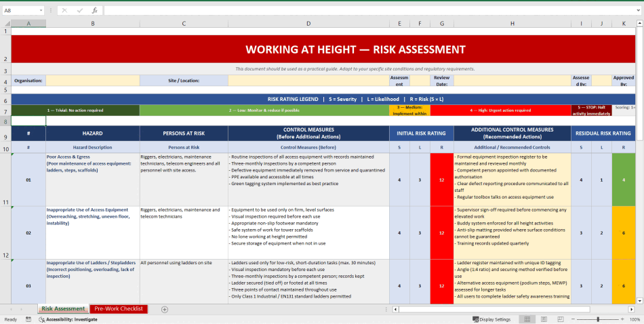The height and width of the screenshot is (324, 644).
Task: Open the Pre-Work Checklist sheet tab
Action: coord(119,309)
